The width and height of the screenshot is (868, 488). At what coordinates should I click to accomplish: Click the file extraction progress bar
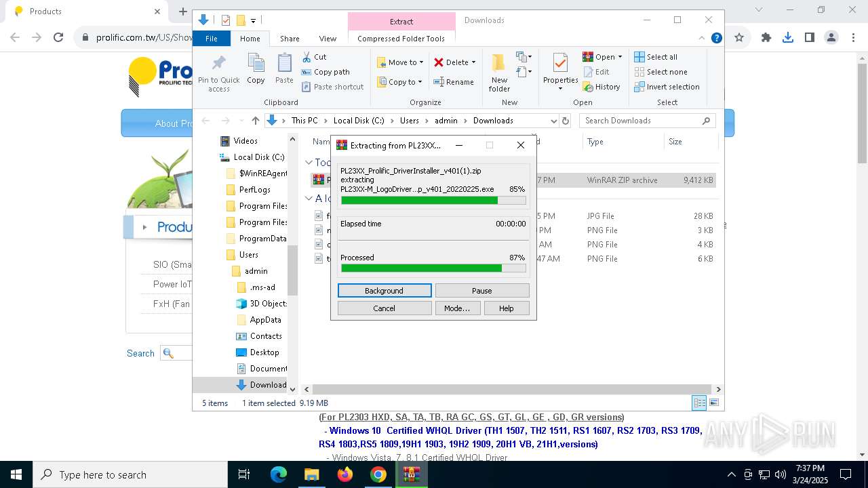[x=433, y=201]
